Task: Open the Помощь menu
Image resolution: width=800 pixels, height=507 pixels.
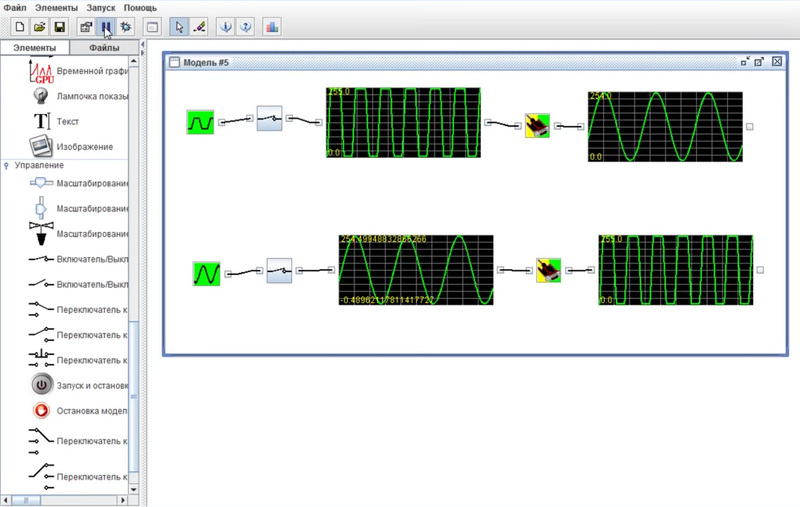Action: 140,8
